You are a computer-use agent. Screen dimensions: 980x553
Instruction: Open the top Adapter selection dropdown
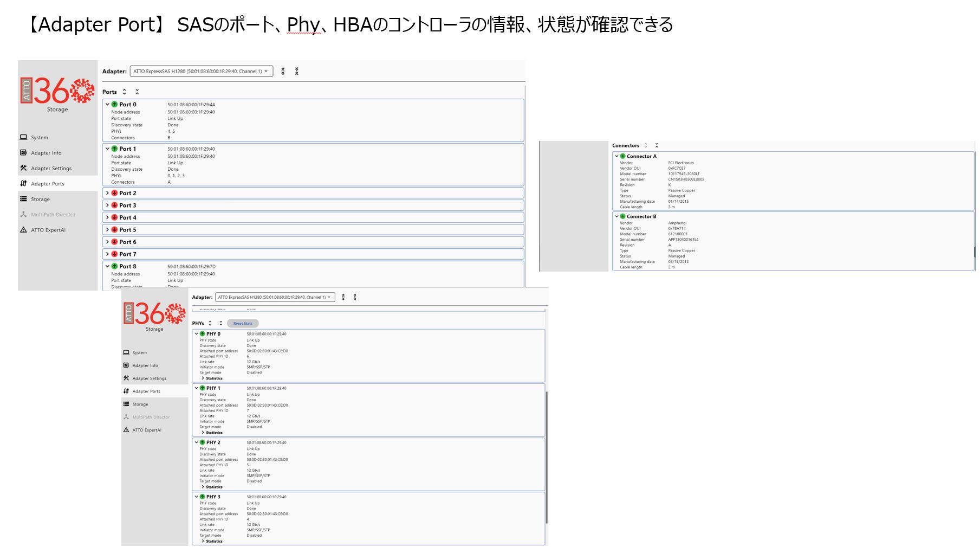tap(201, 72)
